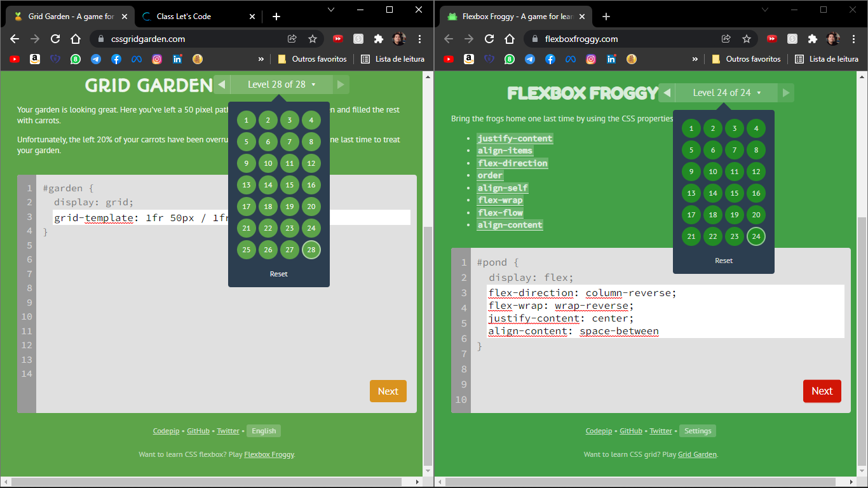The height and width of the screenshot is (488, 868).
Task: Select level 15 in the Grid Garden level picker
Action: [x=289, y=185]
